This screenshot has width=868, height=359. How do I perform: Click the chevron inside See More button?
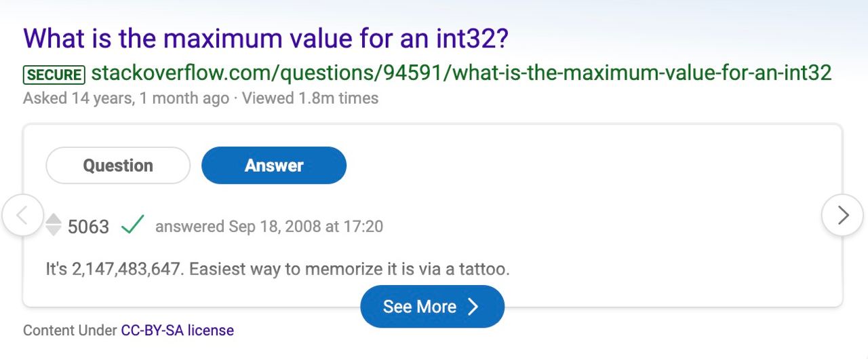point(473,307)
